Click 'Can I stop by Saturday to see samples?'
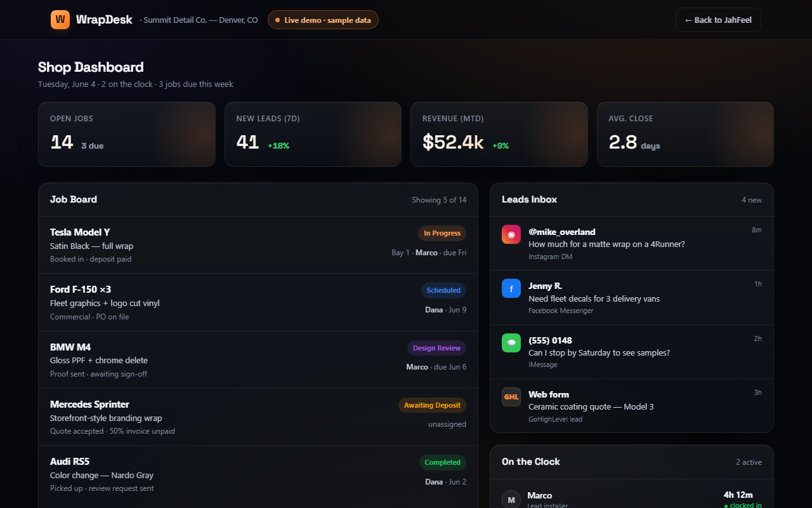This screenshot has height=508, width=812. click(599, 353)
